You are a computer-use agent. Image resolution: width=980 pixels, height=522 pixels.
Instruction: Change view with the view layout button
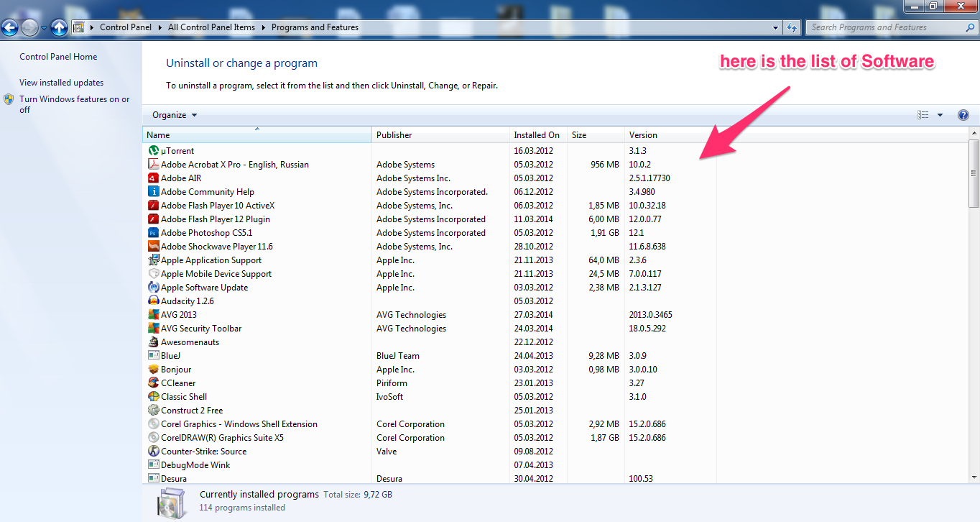923,115
